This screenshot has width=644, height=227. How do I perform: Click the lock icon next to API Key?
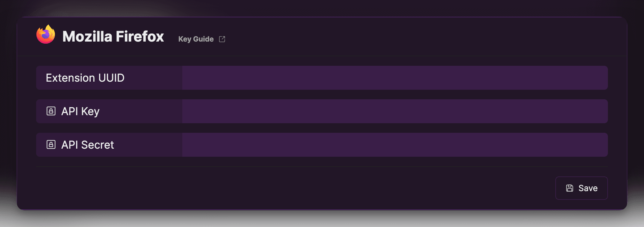coord(51,111)
